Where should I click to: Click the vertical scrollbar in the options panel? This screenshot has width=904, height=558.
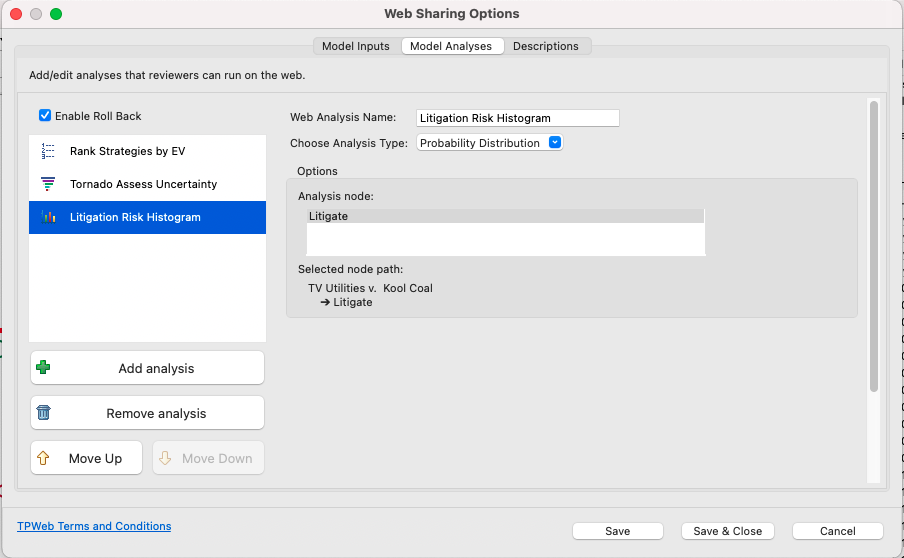pyautogui.click(x=873, y=247)
